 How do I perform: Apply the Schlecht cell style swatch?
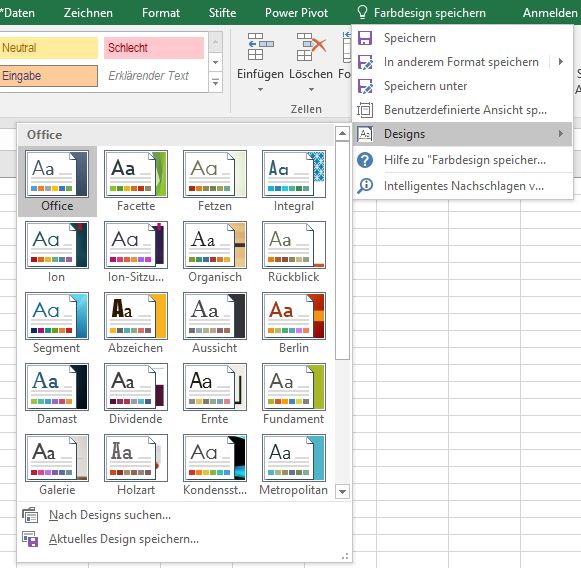[x=154, y=48]
